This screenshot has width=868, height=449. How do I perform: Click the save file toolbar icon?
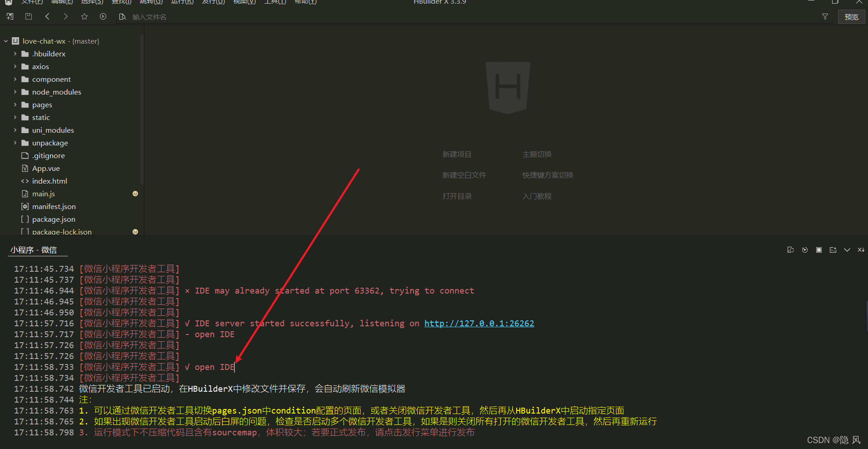[29, 17]
